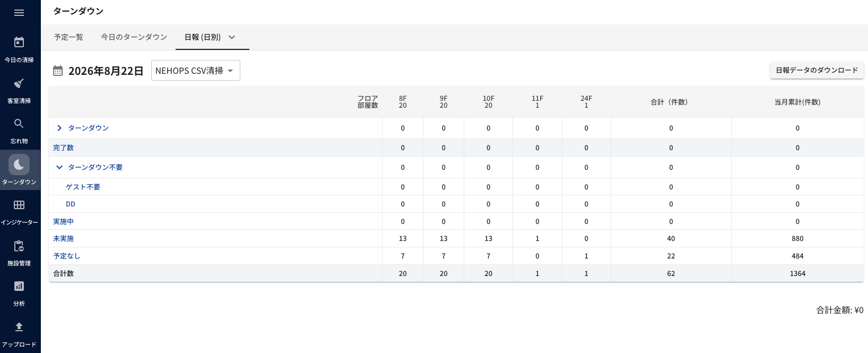Select the ターンダウン moon icon
868x353 pixels.
(19, 165)
